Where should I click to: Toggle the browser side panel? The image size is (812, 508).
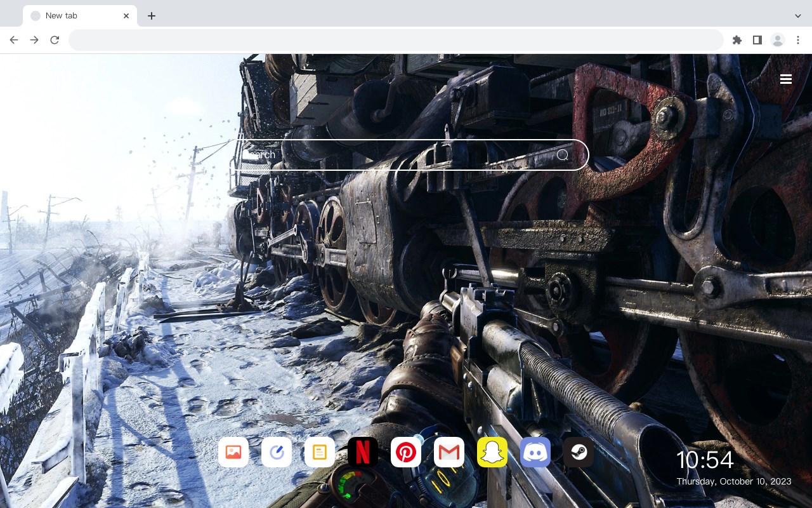(757, 40)
